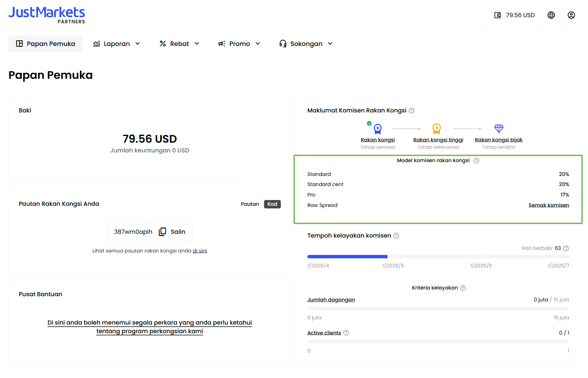
Task: Click the commission period blue progress bar
Action: coord(347,257)
